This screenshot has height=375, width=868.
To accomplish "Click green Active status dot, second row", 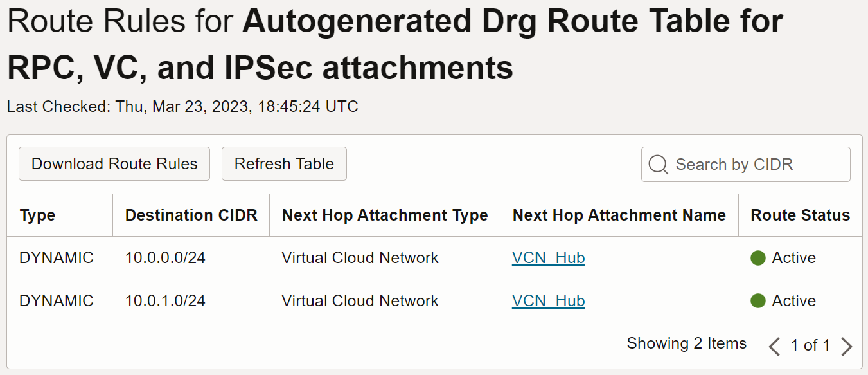I will (758, 301).
